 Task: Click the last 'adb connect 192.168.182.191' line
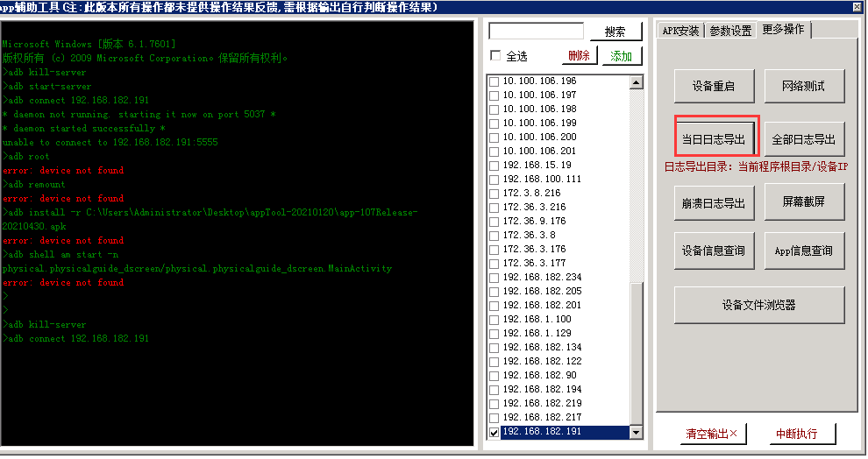click(75, 338)
